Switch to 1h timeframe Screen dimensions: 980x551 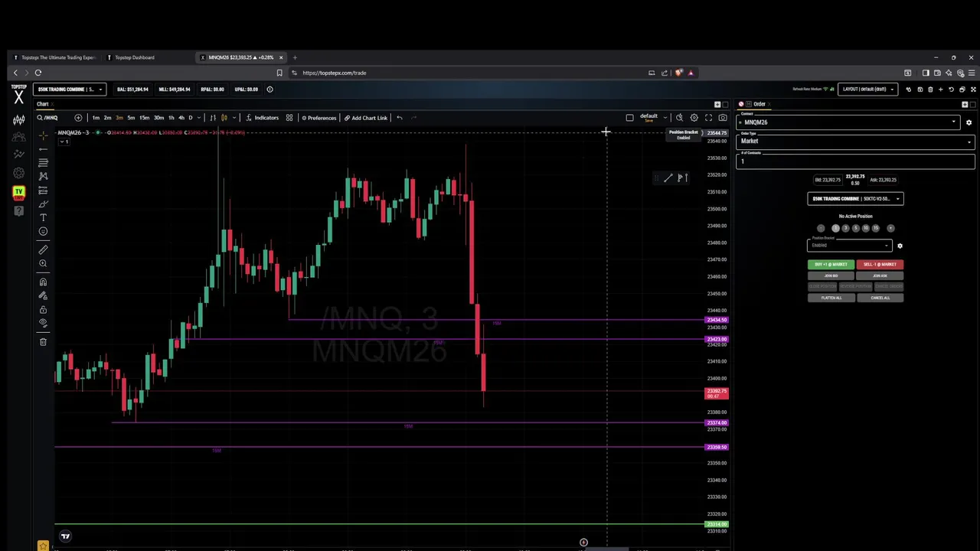[x=171, y=118]
